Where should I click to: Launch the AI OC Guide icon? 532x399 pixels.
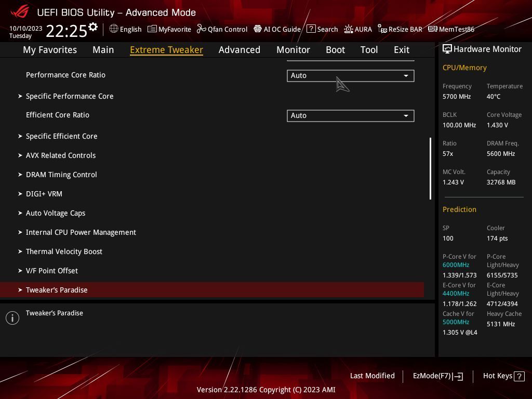pyautogui.click(x=258, y=29)
